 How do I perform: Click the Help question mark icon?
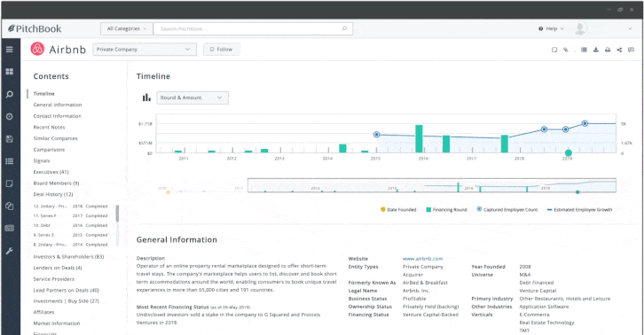pyautogui.click(x=540, y=28)
